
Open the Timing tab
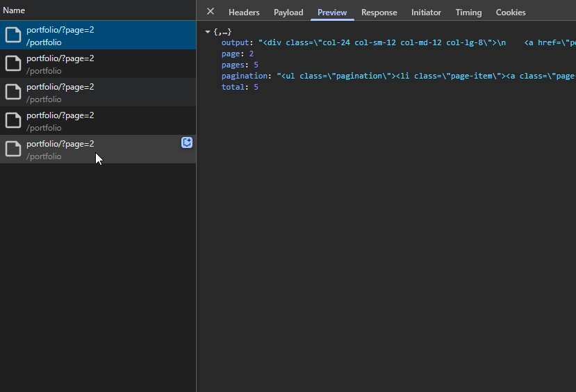pos(468,12)
